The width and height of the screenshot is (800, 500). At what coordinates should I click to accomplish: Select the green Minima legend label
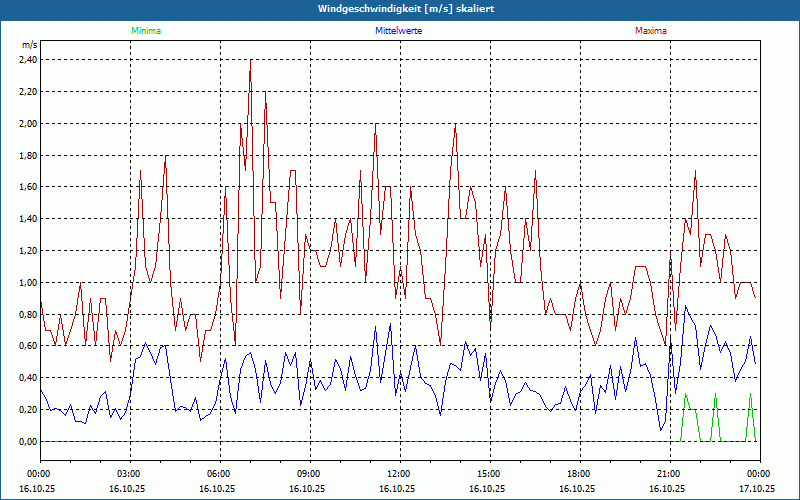click(x=145, y=31)
